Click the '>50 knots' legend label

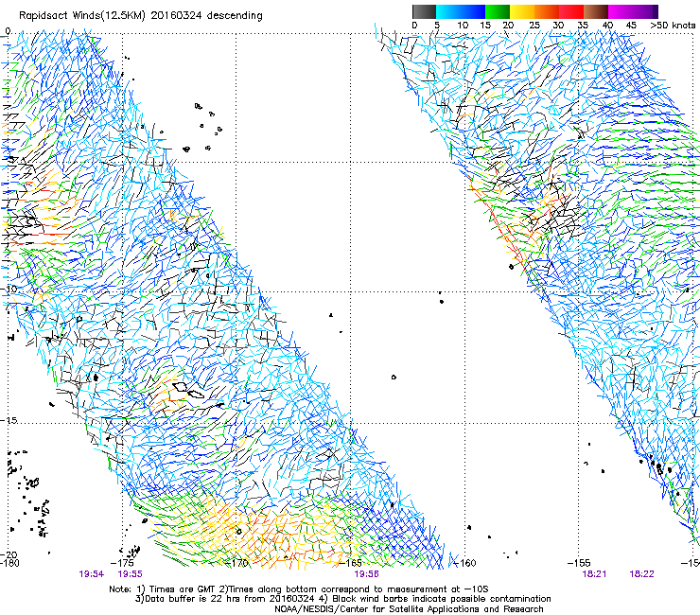(x=673, y=26)
